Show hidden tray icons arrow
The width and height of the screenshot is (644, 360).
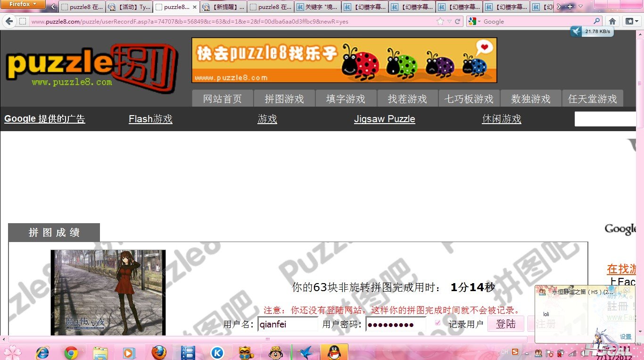pos(528,353)
